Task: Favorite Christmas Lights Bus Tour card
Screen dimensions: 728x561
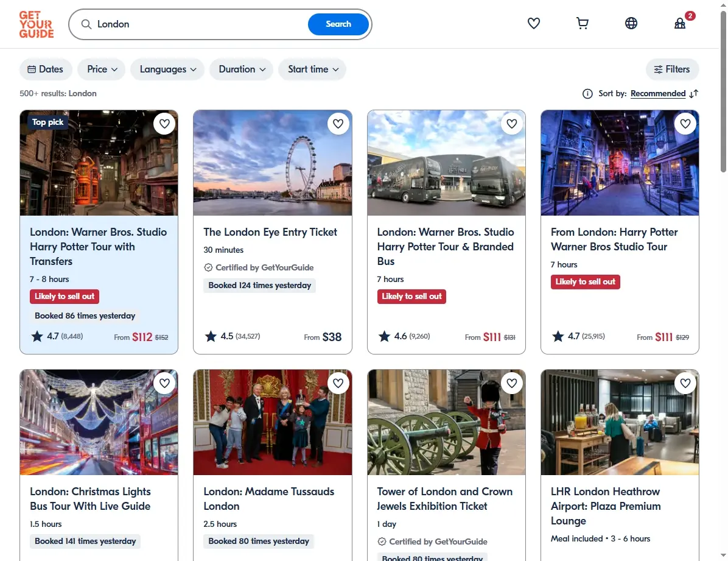Action: pyautogui.click(x=164, y=383)
